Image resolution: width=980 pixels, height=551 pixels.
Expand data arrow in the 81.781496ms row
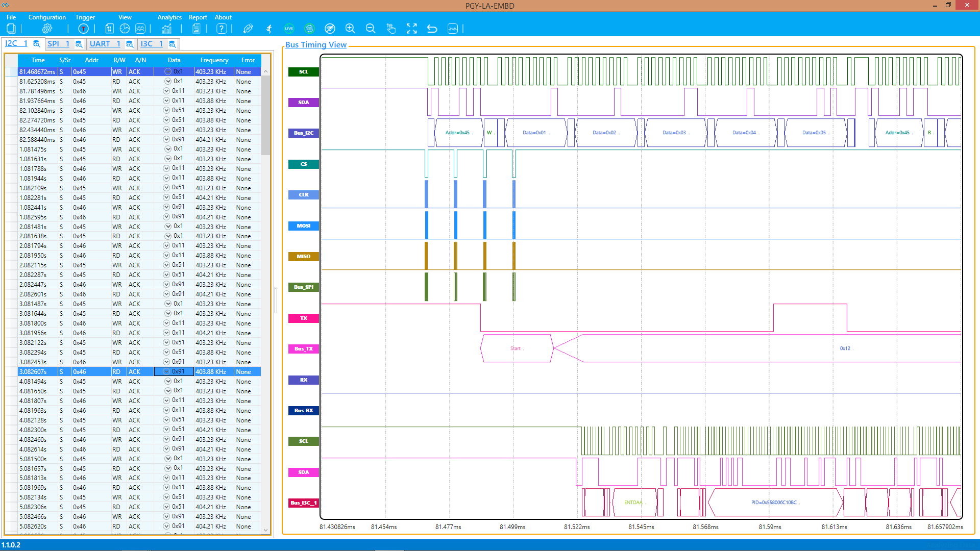(x=166, y=91)
